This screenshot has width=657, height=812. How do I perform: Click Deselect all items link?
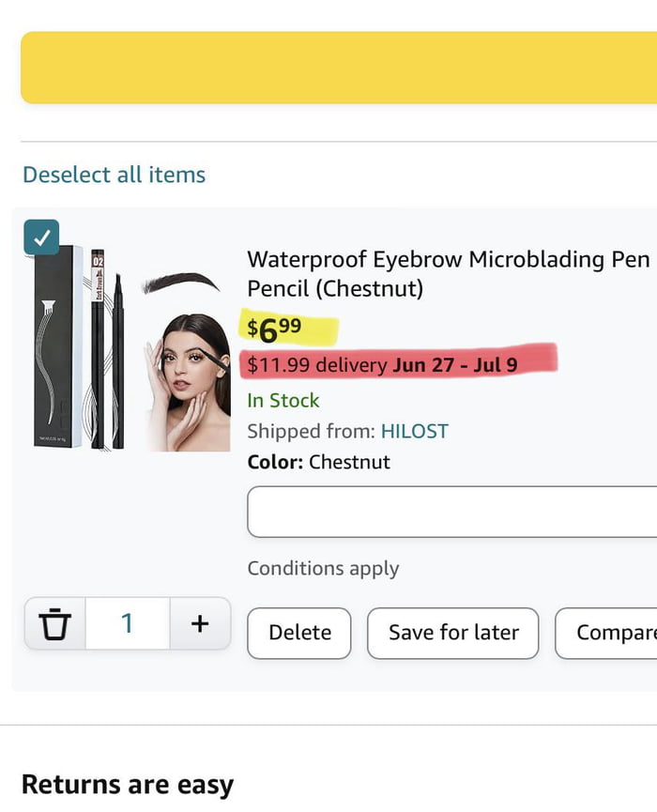click(x=114, y=175)
